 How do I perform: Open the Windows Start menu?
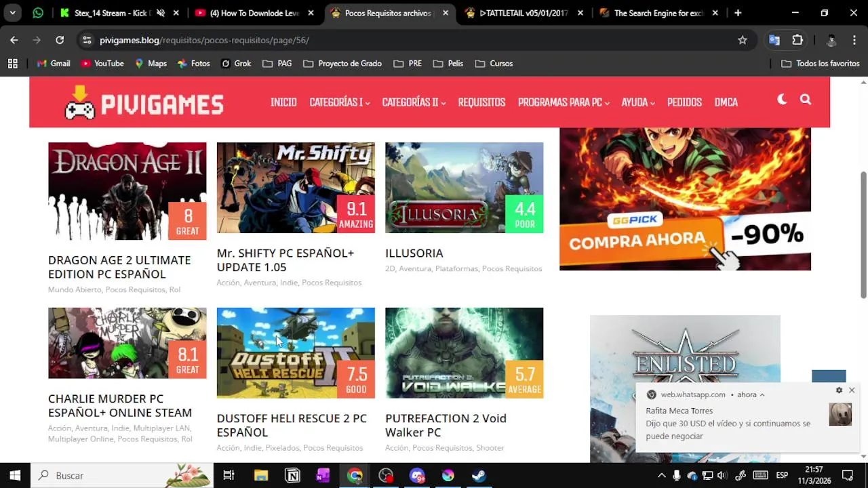15,475
